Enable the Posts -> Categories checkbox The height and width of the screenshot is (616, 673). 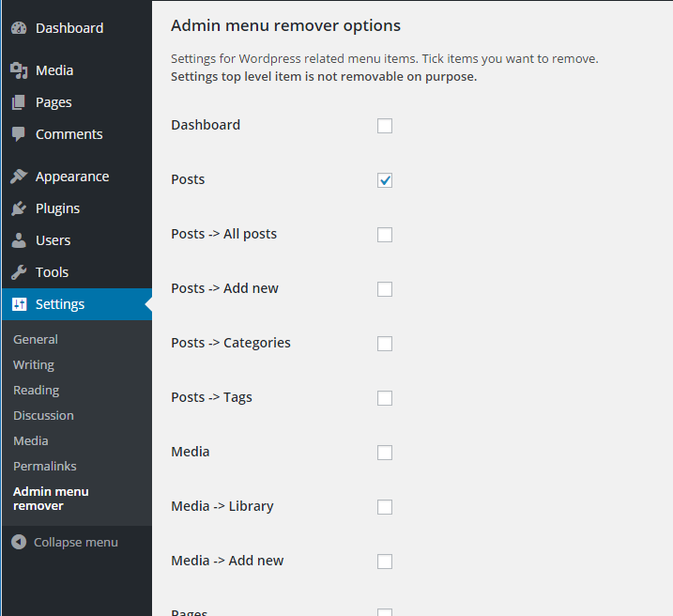coord(385,344)
